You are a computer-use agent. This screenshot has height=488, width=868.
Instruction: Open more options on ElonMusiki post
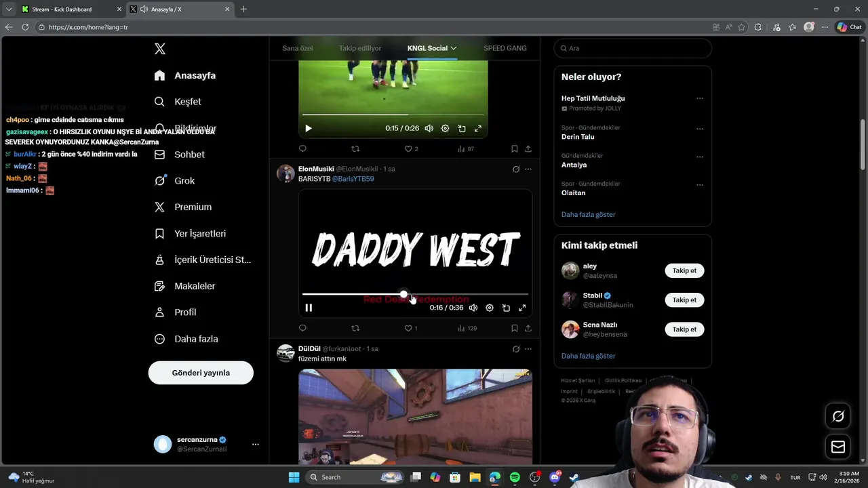pos(528,169)
